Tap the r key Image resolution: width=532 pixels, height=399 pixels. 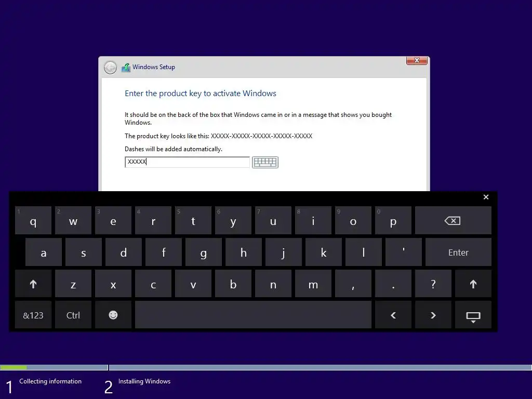(153, 220)
